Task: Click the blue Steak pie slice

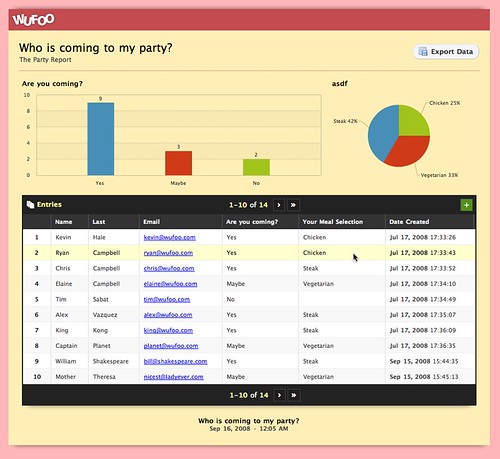Action: tap(382, 133)
